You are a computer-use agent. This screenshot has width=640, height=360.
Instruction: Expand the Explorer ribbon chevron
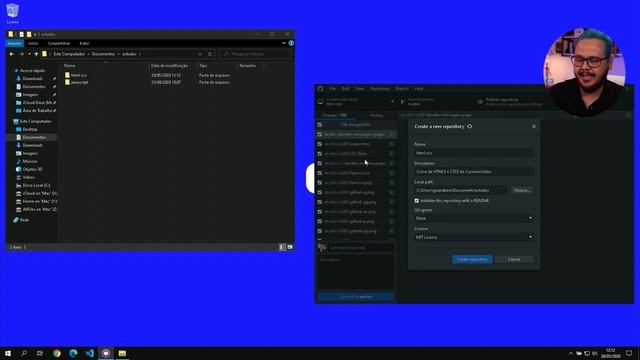284,43
